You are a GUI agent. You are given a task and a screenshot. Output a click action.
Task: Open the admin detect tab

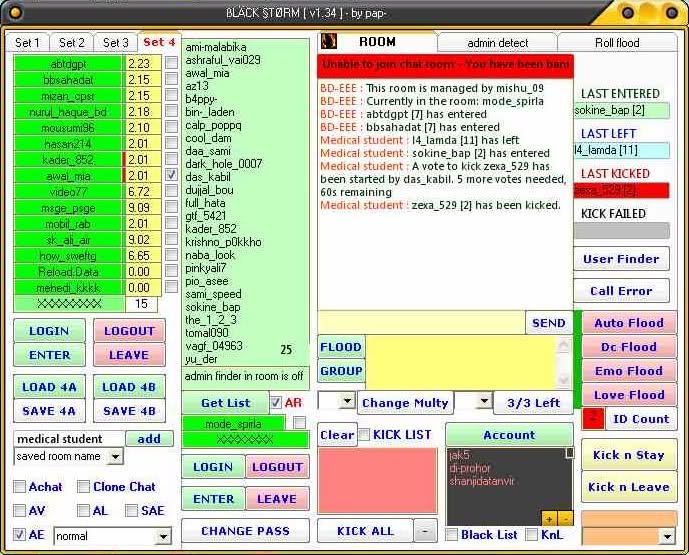click(x=497, y=43)
